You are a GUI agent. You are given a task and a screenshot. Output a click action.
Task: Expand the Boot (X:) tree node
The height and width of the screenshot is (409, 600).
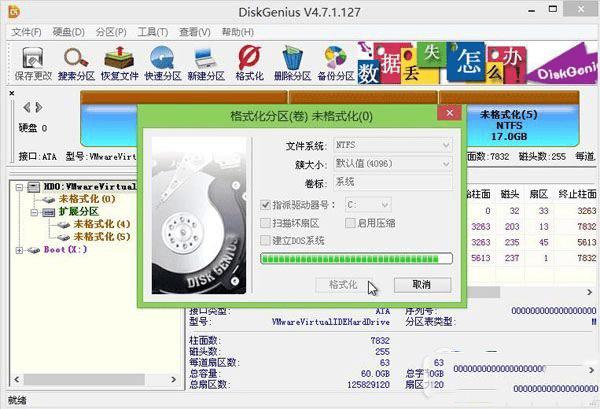coord(19,250)
